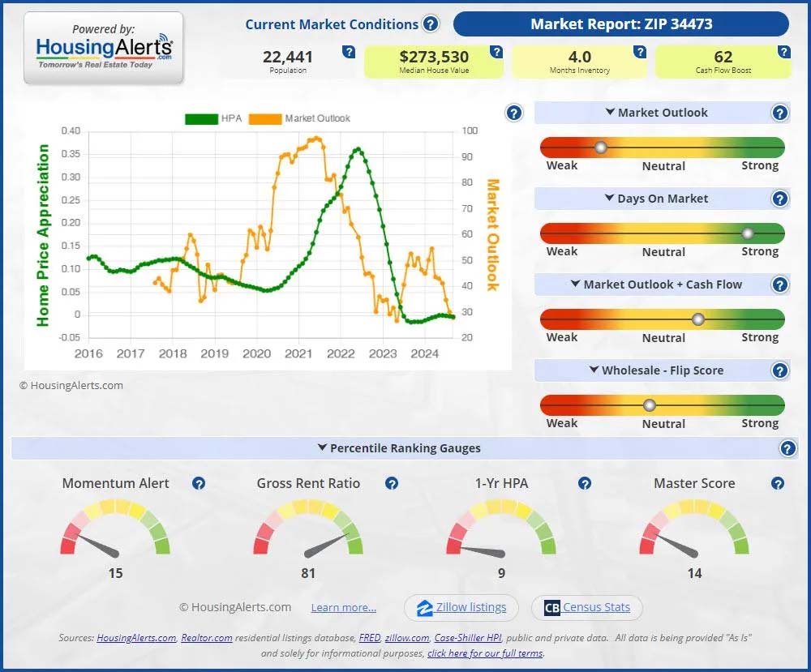Open Census Stats button
This screenshot has width=811, height=672.
pos(586,607)
